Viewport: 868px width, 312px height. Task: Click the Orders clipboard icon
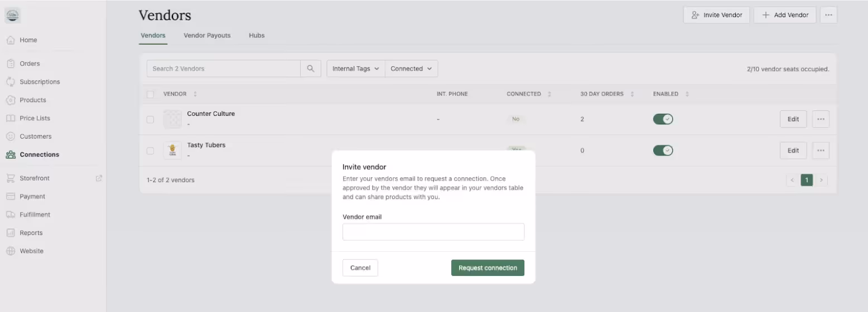[x=11, y=64]
